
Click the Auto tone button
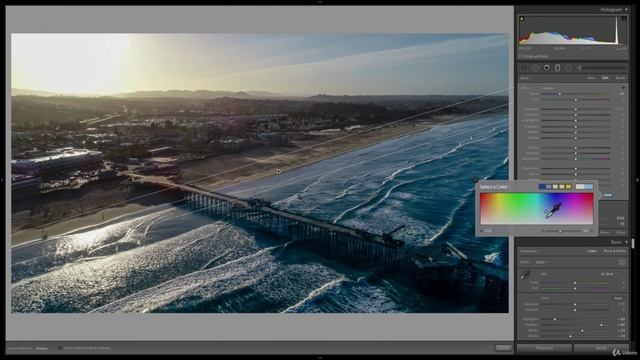click(619, 298)
